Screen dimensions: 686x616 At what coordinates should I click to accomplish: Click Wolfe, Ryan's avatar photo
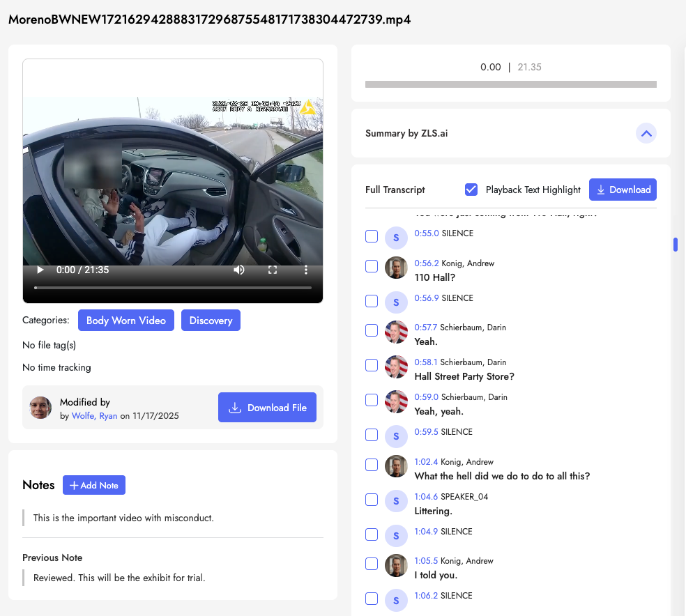(x=40, y=408)
